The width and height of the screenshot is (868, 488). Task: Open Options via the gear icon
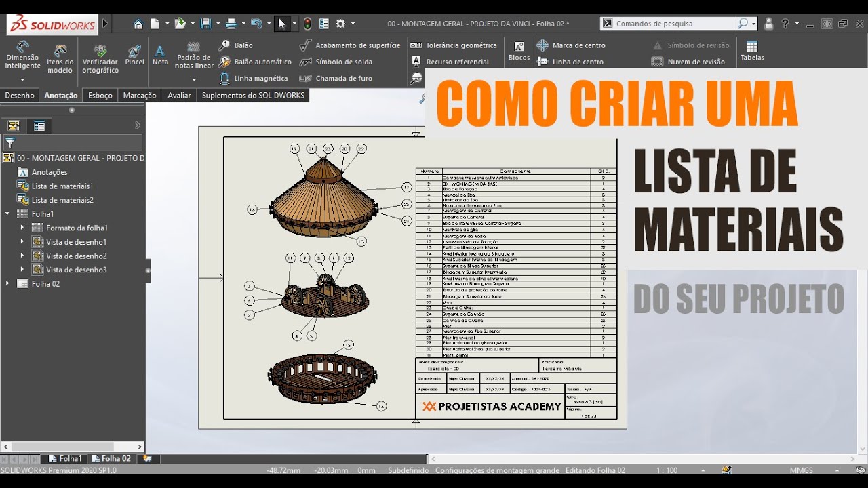[x=340, y=24]
